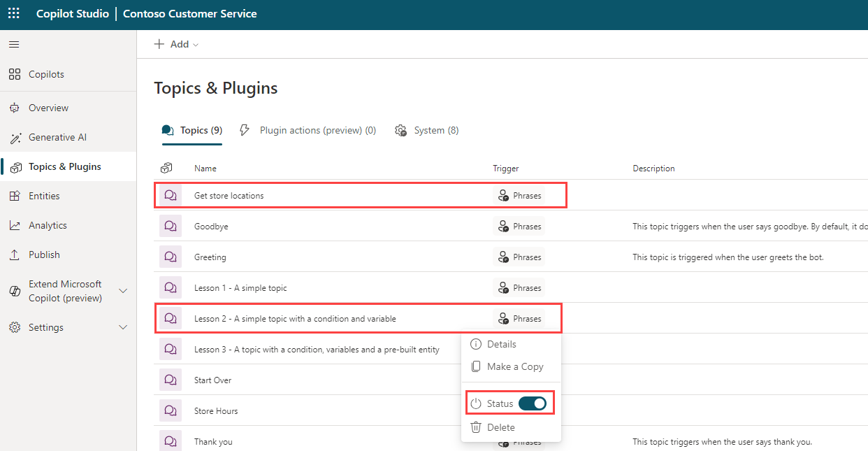This screenshot has height=451, width=868.
Task: Open the Greeting topic
Action: point(210,257)
